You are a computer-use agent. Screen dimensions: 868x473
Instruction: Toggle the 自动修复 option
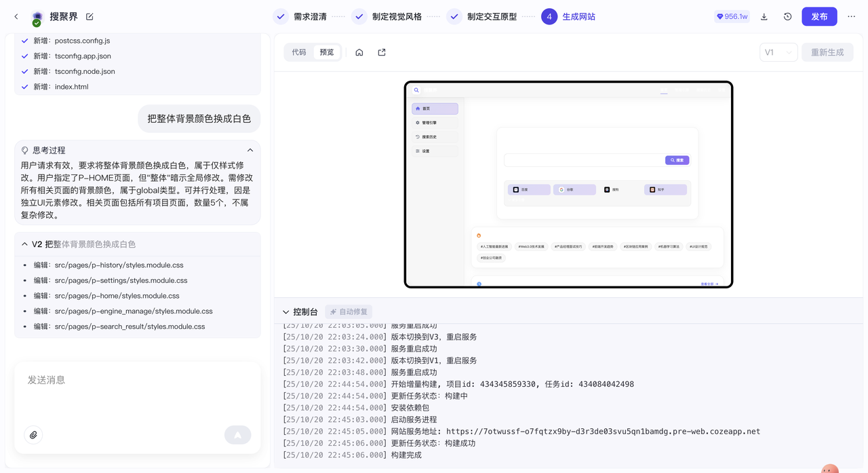click(x=349, y=312)
